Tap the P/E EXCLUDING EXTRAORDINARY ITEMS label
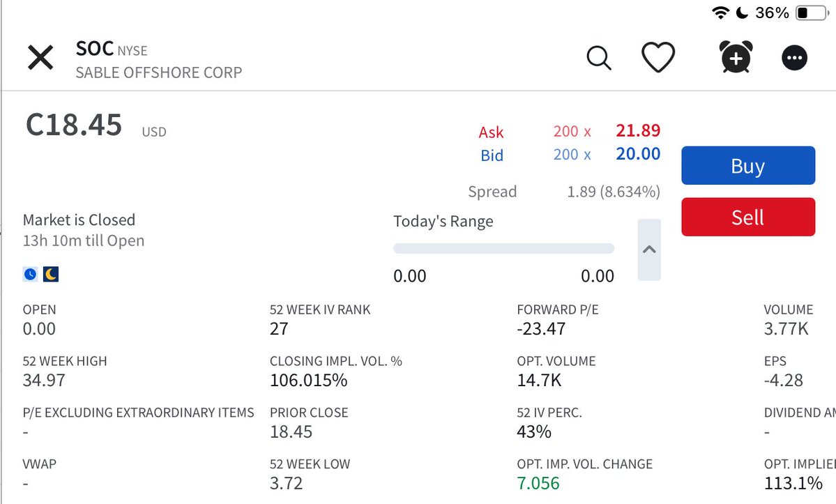The width and height of the screenshot is (836, 504). (139, 413)
